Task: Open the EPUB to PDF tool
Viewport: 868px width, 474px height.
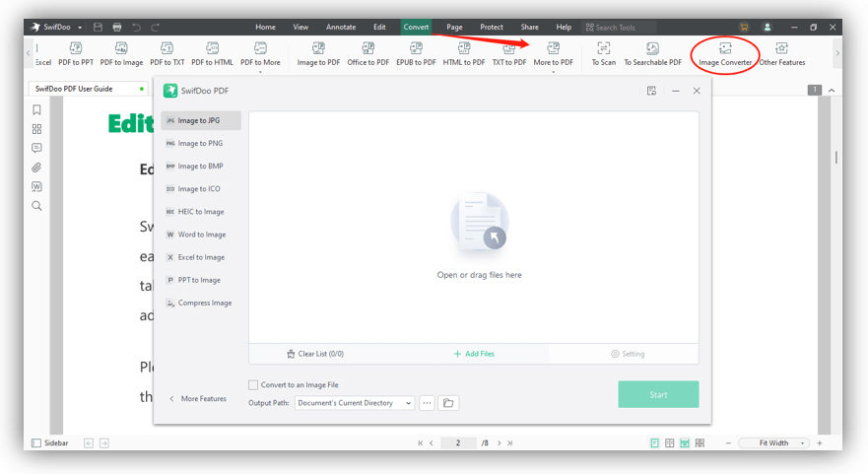Action: [x=416, y=54]
